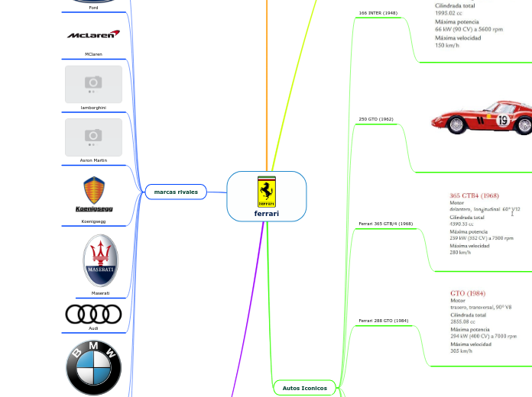Viewport: 532px width, 397px height.
Task: Click the Maserati trident logo
Action: pos(100,260)
